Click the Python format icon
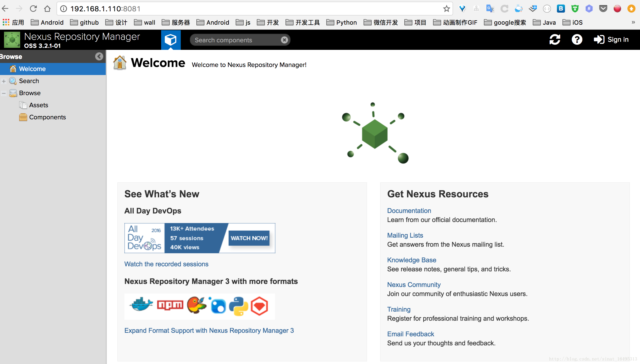640x364 pixels. pyautogui.click(x=238, y=306)
